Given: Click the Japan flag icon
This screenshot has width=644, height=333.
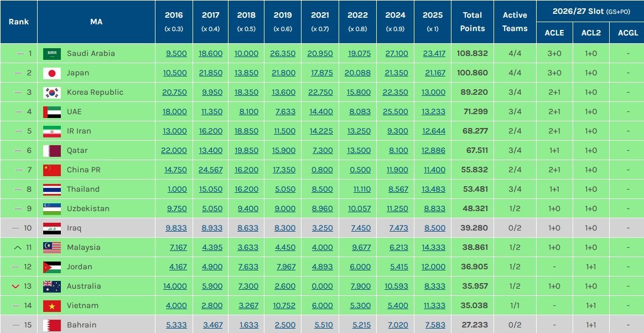Looking at the screenshot, I should [x=52, y=73].
